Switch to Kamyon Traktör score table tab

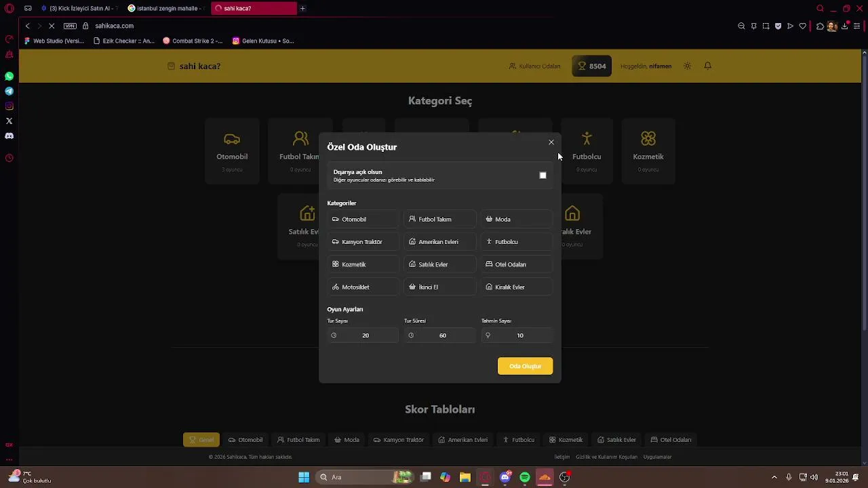click(x=399, y=440)
